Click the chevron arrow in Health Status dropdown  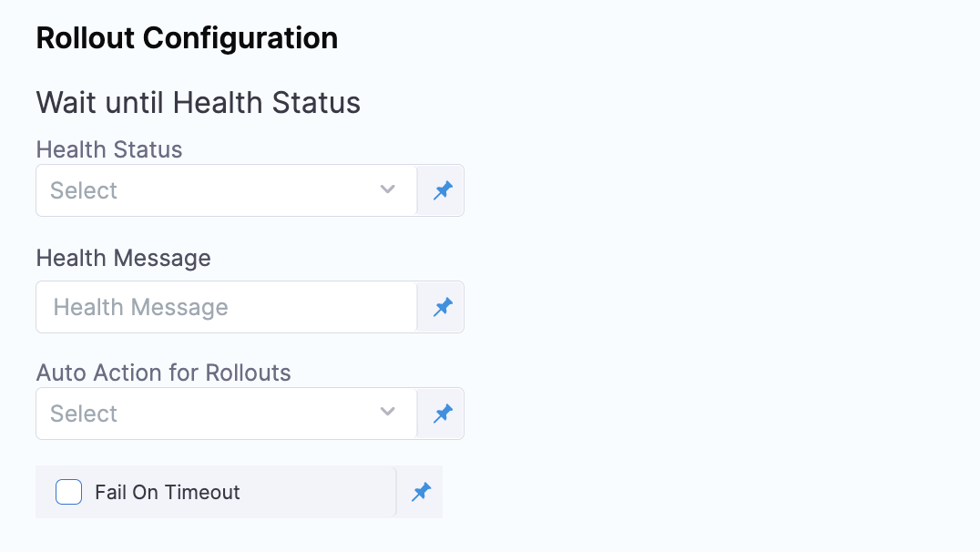(x=388, y=189)
